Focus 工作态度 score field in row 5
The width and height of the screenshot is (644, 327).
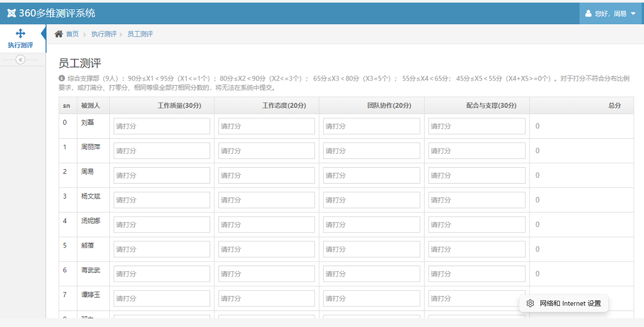(x=266, y=249)
